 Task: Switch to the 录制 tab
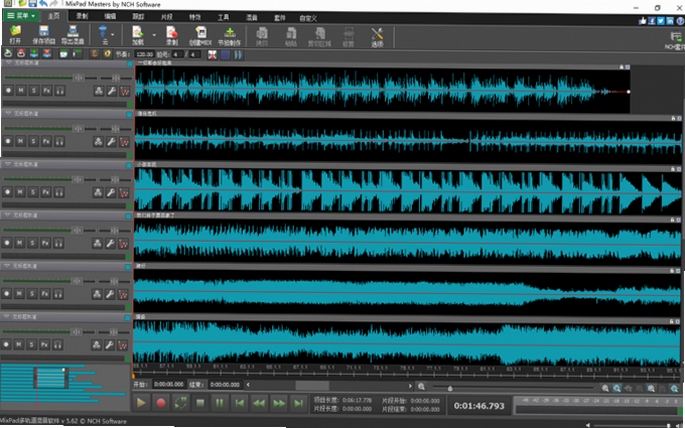(x=82, y=16)
